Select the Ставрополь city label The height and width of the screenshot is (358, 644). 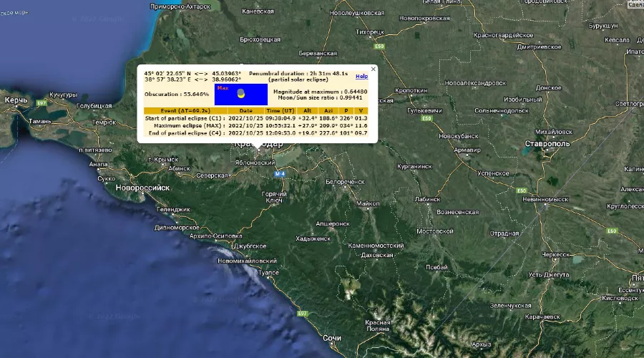[x=547, y=144]
